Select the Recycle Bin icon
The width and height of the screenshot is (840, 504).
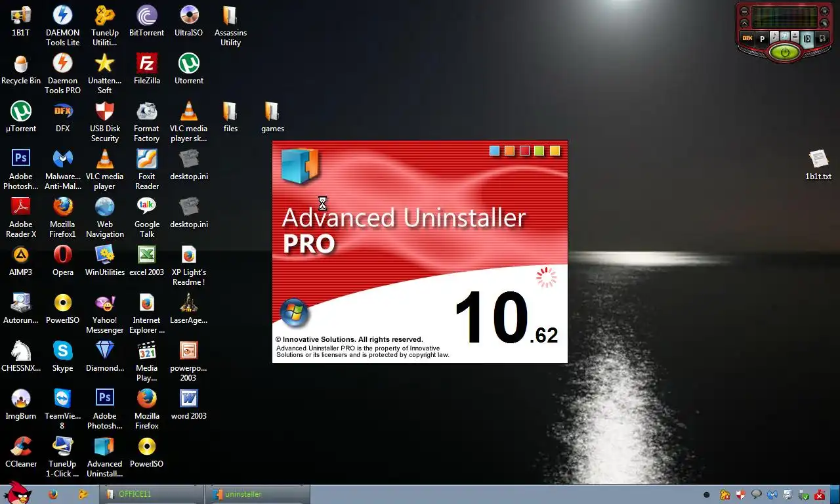[x=21, y=69]
